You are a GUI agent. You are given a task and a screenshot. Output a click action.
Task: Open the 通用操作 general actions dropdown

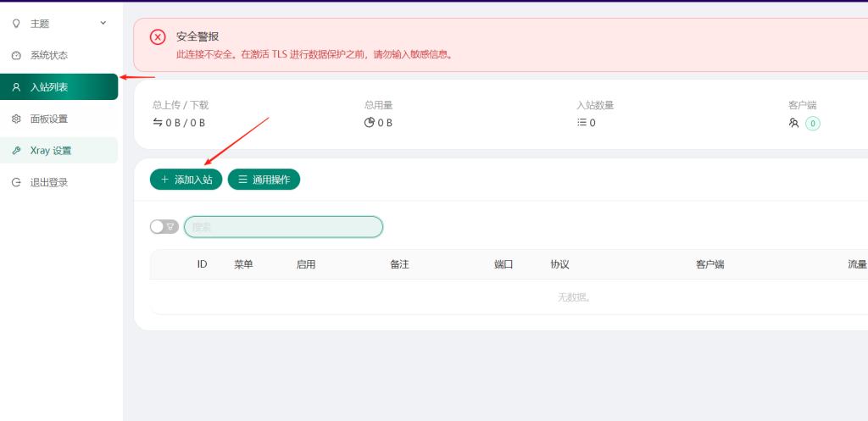pyautogui.click(x=264, y=180)
